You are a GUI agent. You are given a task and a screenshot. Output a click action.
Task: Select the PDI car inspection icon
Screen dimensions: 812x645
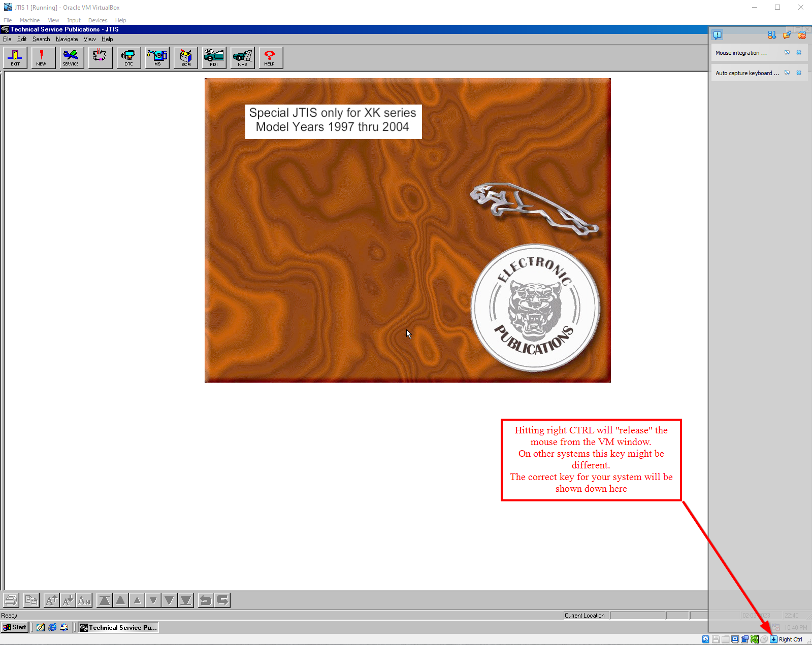point(214,57)
